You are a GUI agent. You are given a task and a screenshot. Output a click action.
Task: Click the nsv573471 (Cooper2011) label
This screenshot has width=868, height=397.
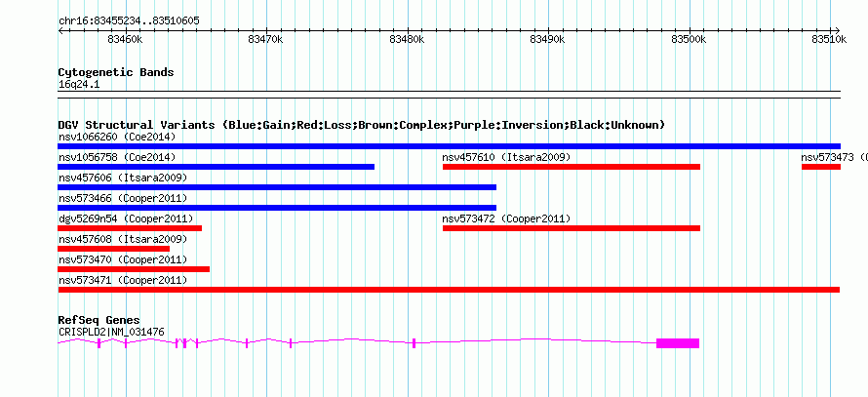point(123,280)
